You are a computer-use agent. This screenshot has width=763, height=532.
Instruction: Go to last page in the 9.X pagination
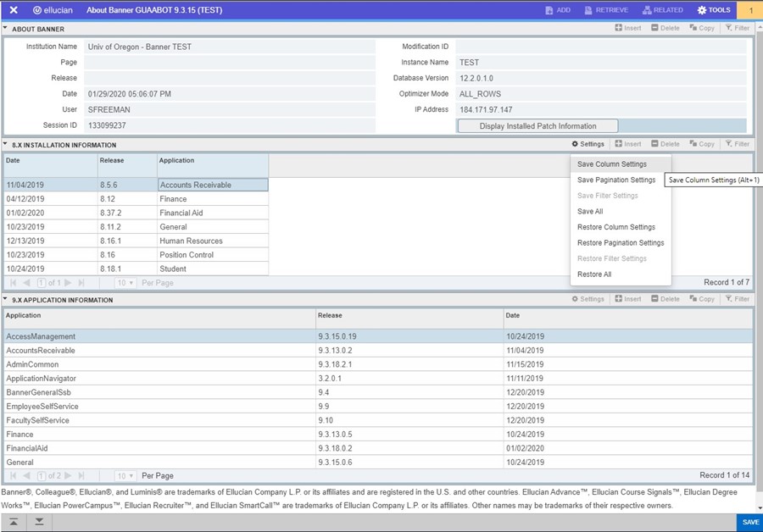pyautogui.click(x=81, y=475)
